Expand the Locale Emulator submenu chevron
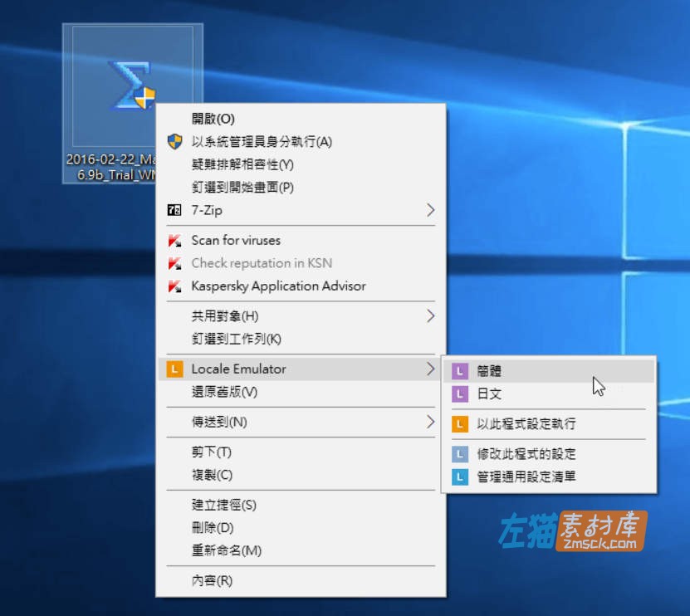The width and height of the screenshot is (690, 616). [x=428, y=369]
